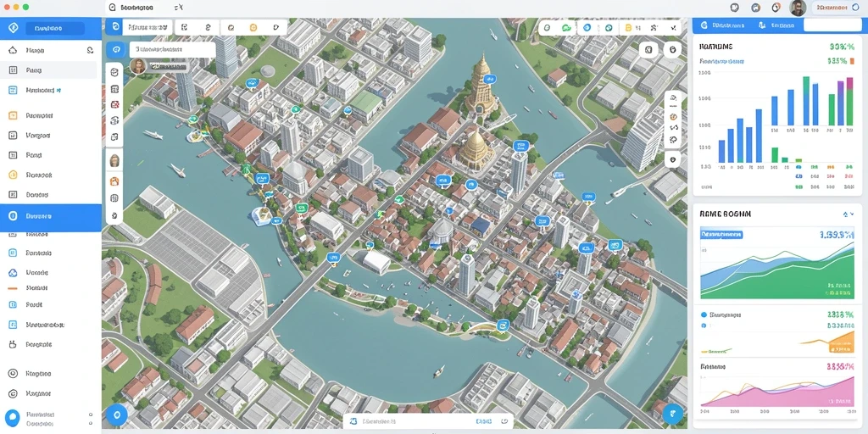
Task: Open the arrow icon ending the top-left map toolbar
Action: [275, 27]
